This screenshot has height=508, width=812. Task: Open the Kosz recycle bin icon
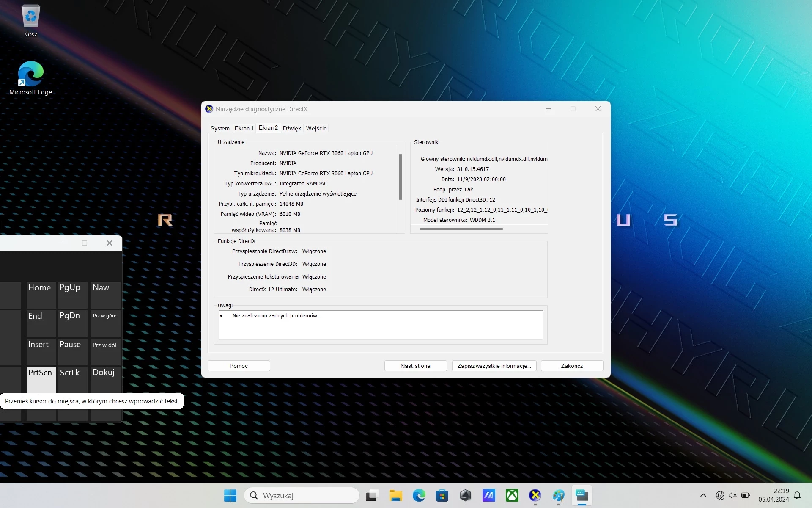tap(30, 21)
